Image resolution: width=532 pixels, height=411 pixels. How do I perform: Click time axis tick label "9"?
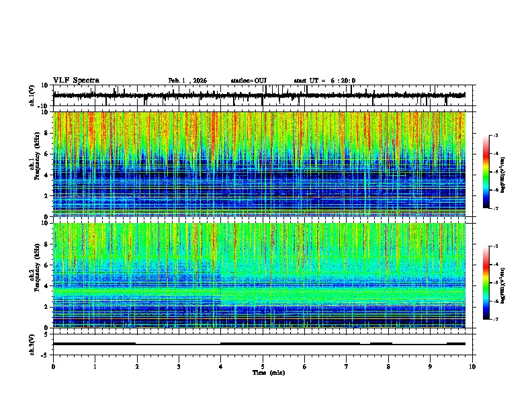click(430, 367)
